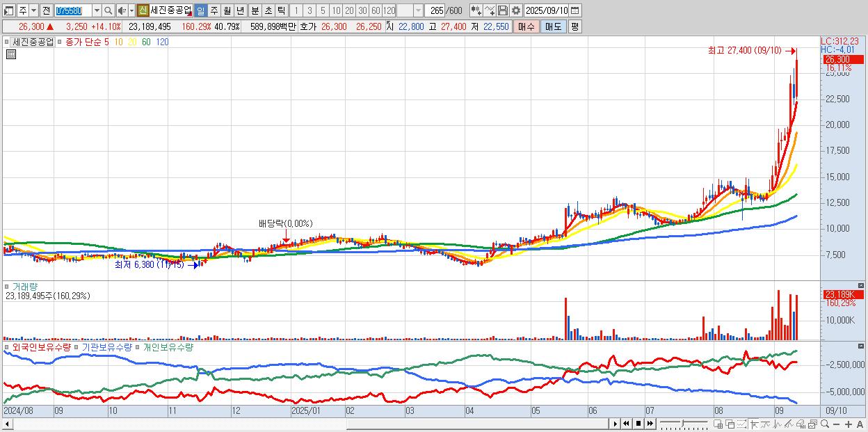Select interval 60 button
The image size is (868, 432).
point(376,10)
